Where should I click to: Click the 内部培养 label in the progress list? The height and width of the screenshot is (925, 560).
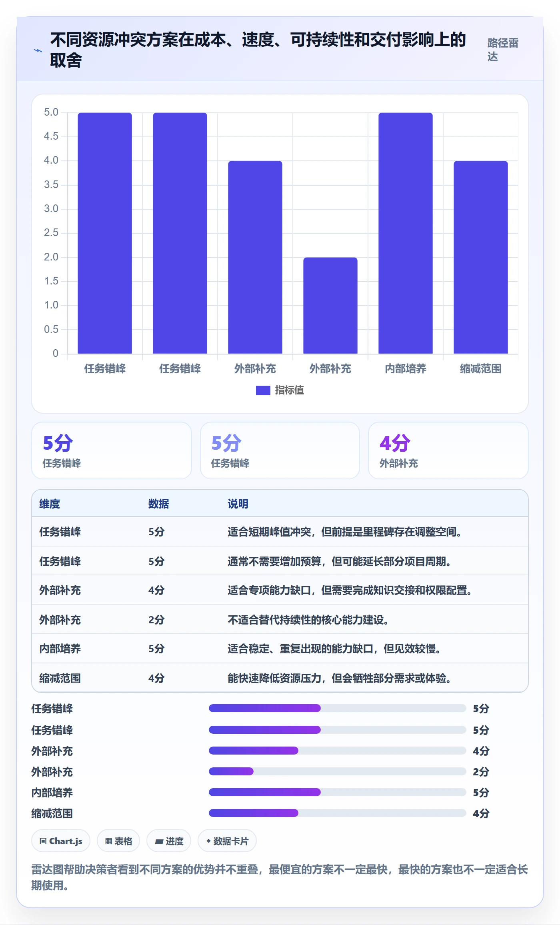(x=52, y=793)
